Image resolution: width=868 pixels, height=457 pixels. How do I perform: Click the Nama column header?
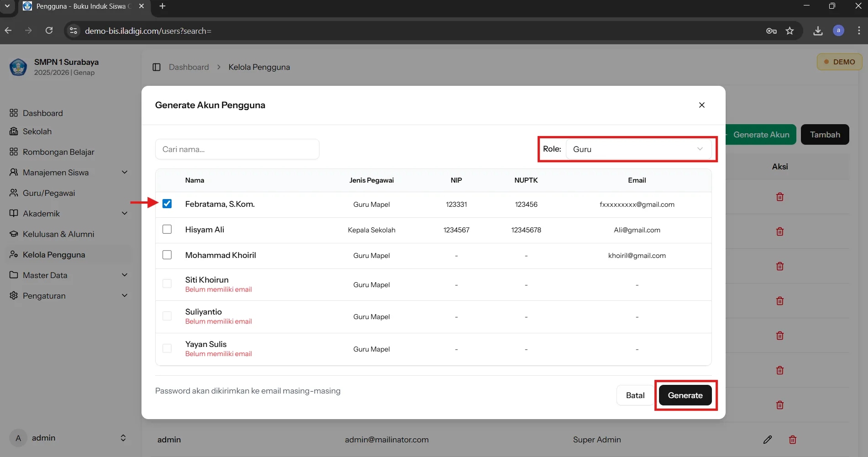pyautogui.click(x=195, y=180)
